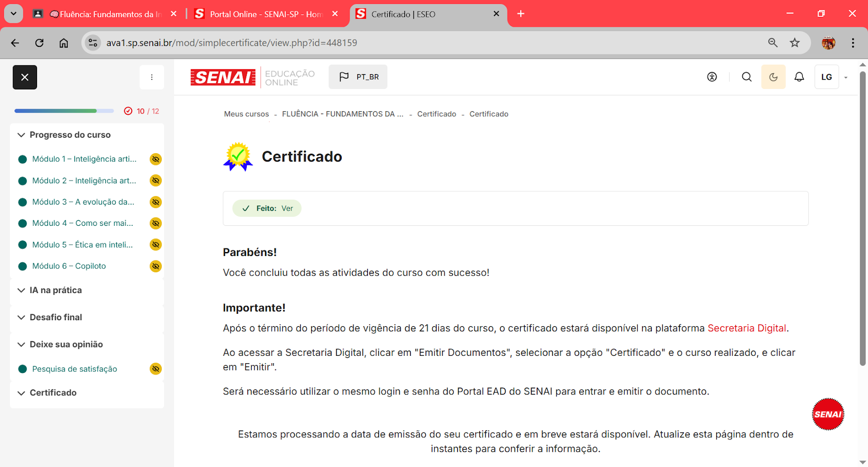868x467 pixels.
Task: Switch to the Portal Online SENAI-SP tab
Action: click(x=265, y=14)
